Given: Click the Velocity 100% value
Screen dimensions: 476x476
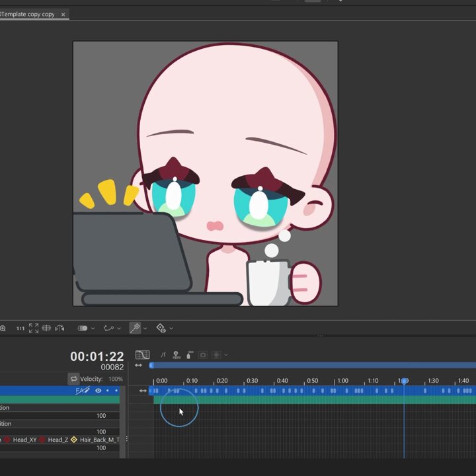Looking at the screenshot, I should (116, 379).
